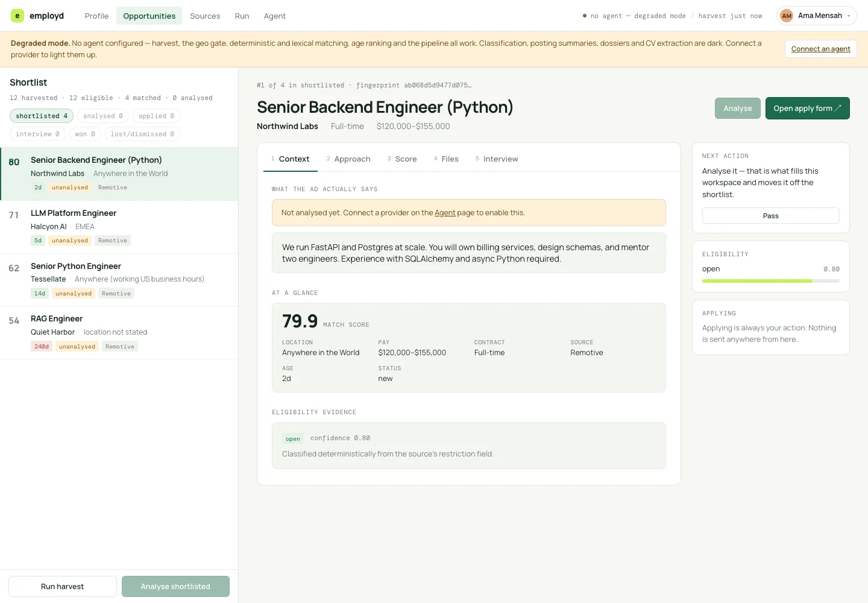This screenshot has height=603, width=868.
Task: Filter by analysed 0 chip
Action: click(x=103, y=116)
